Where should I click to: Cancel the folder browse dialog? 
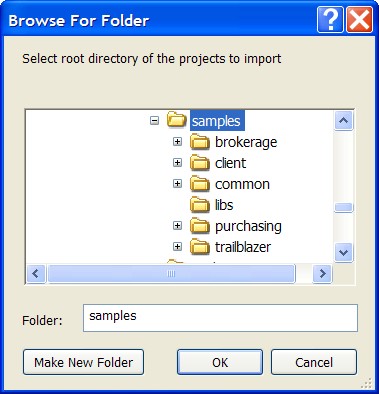pos(314,362)
